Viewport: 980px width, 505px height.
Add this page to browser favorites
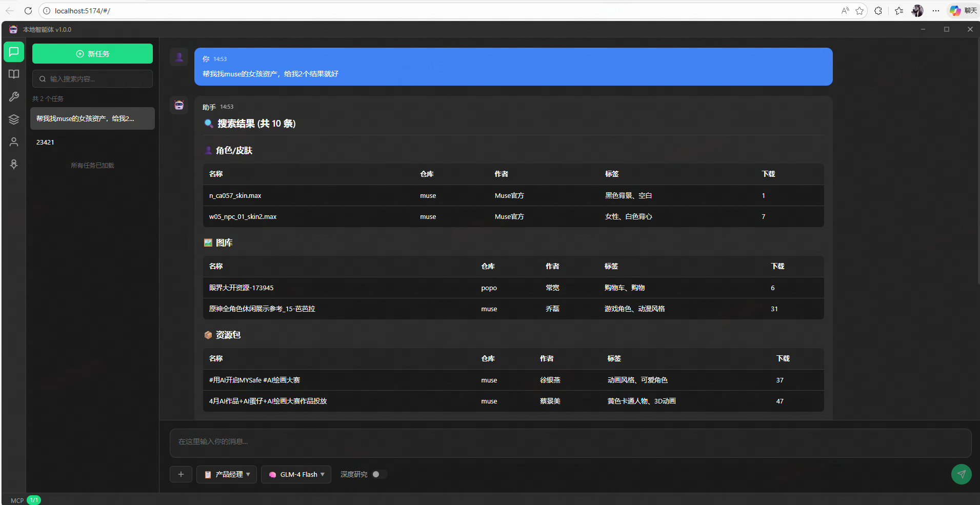point(859,11)
